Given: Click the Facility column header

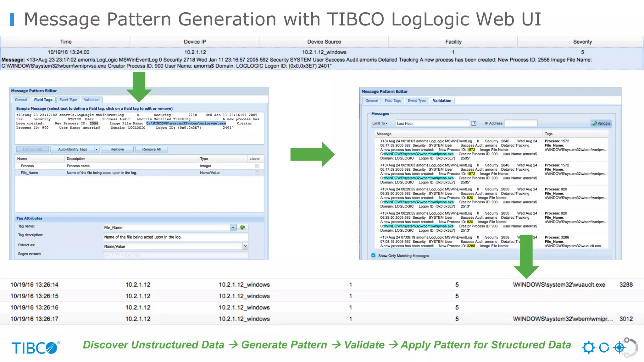Looking at the screenshot, I should tap(453, 42).
